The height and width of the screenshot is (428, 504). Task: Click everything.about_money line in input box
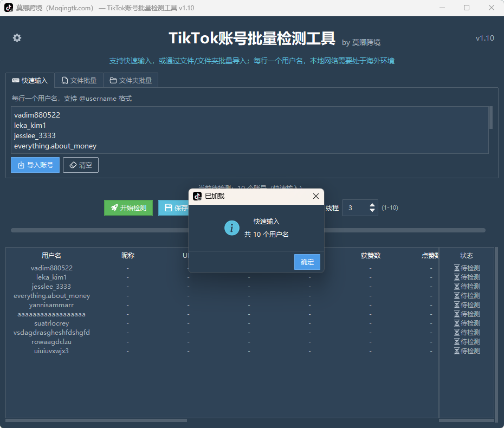tap(55, 146)
